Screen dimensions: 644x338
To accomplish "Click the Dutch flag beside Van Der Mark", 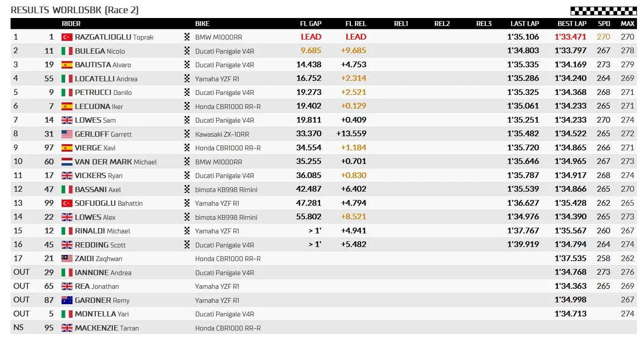I will click(67, 162).
